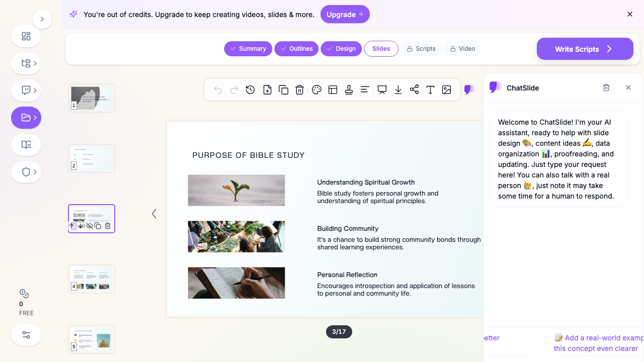Go to previous slide arrow
The width and height of the screenshot is (644, 362).
tap(154, 214)
